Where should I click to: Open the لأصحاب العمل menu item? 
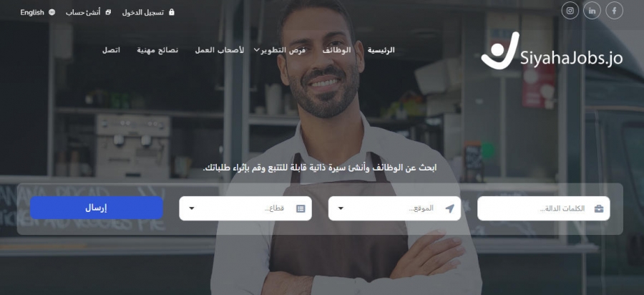point(220,50)
